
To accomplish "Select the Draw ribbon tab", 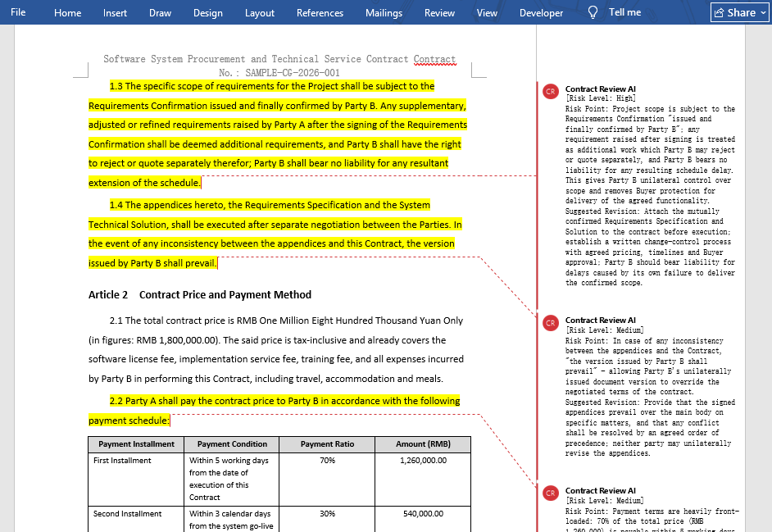I will click(x=160, y=13).
